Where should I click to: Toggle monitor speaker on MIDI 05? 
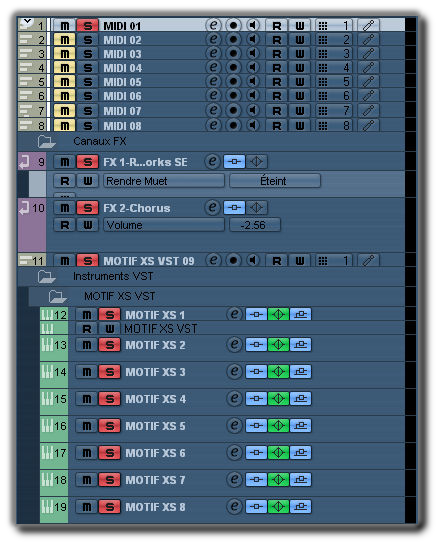[x=253, y=81]
